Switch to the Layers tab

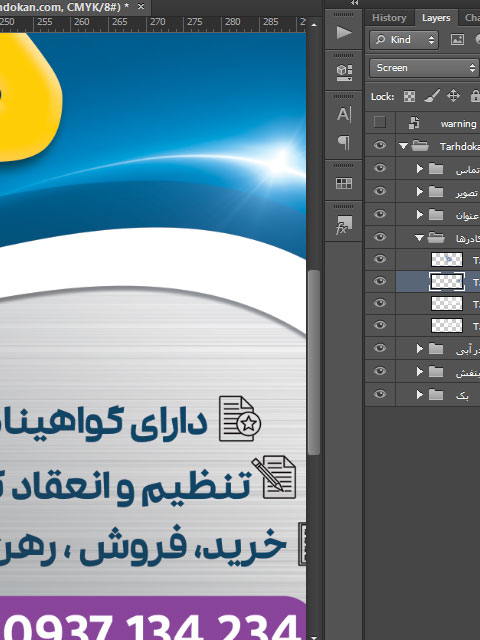(436, 18)
